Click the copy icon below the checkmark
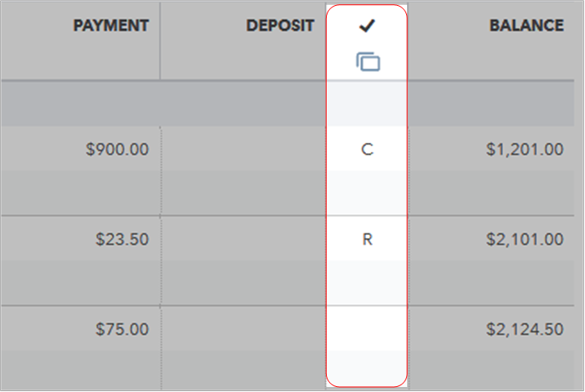 tap(368, 62)
